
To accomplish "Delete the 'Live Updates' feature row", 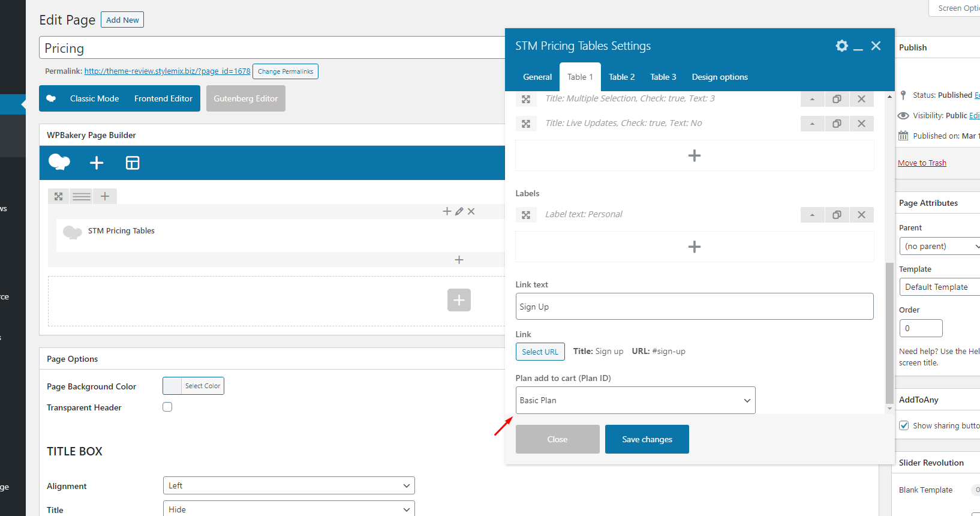I will (x=861, y=124).
